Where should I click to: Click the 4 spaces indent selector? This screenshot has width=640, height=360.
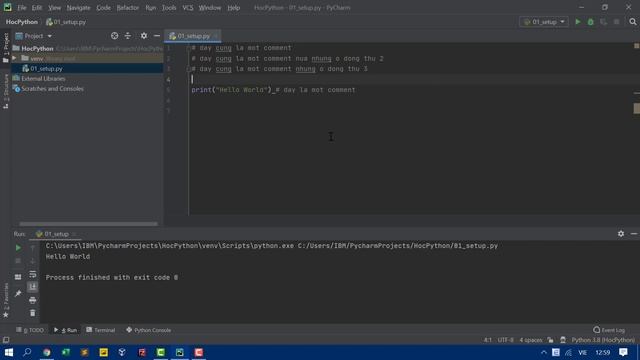click(x=531, y=340)
